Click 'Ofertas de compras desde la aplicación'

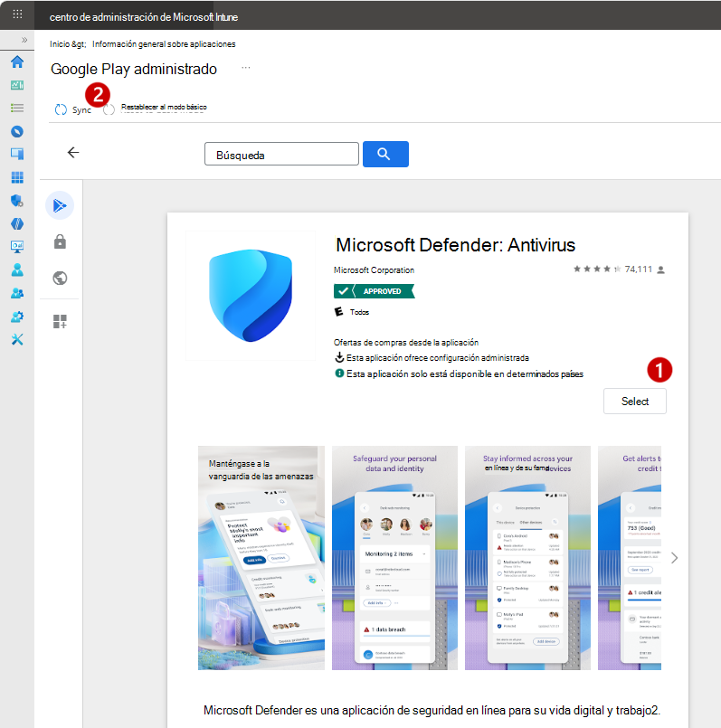click(405, 343)
